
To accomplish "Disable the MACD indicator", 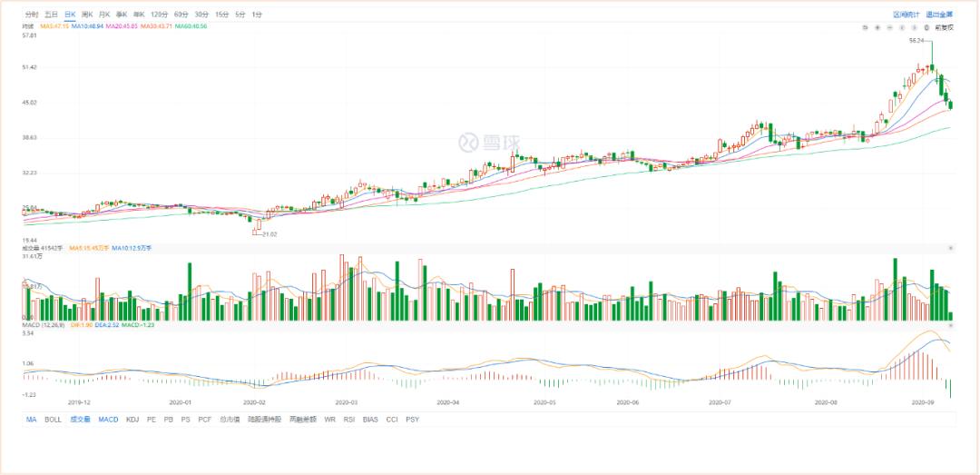I will (x=108, y=420).
